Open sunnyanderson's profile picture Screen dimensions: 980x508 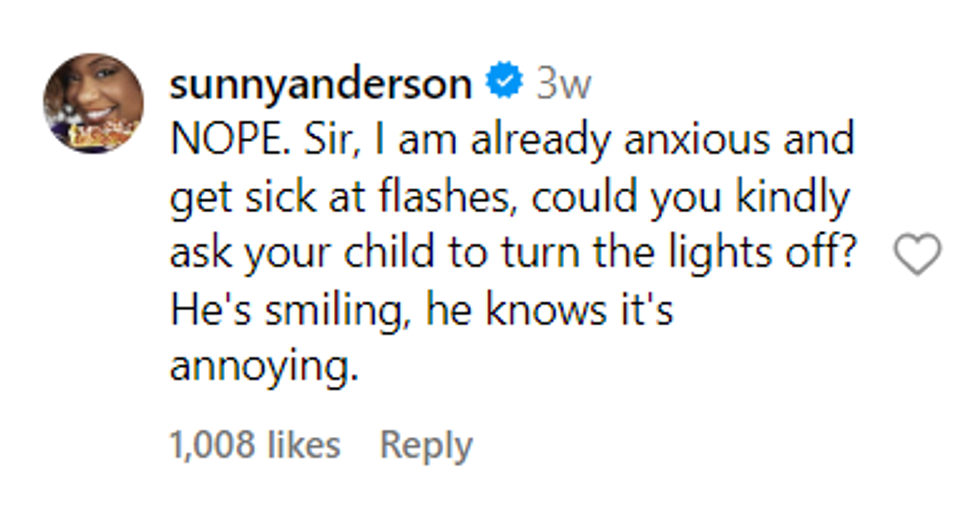point(93,103)
